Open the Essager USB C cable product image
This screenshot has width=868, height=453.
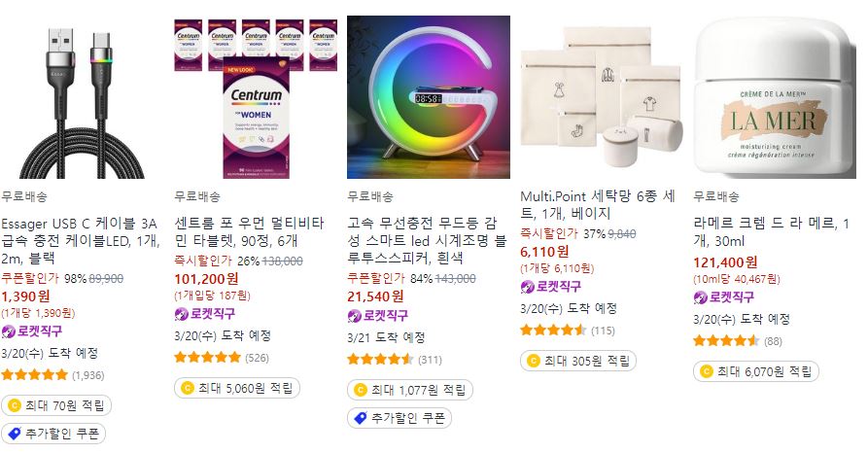[x=82, y=97]
